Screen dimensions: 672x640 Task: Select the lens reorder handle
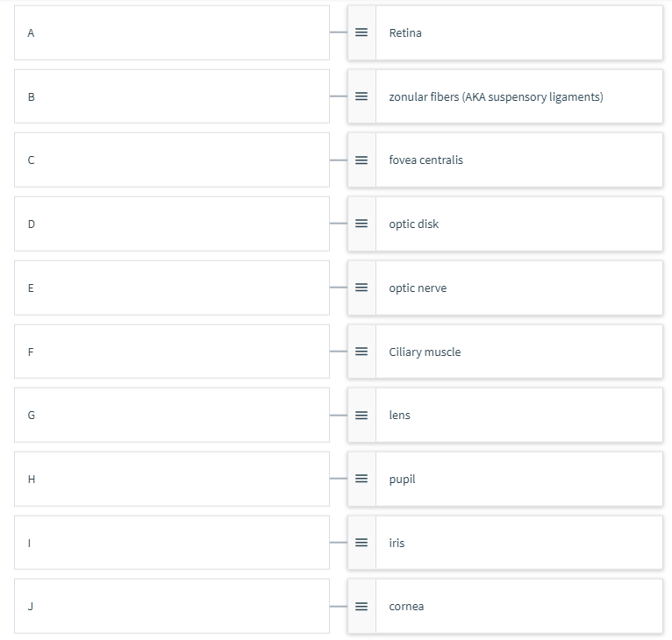[361, 415]
